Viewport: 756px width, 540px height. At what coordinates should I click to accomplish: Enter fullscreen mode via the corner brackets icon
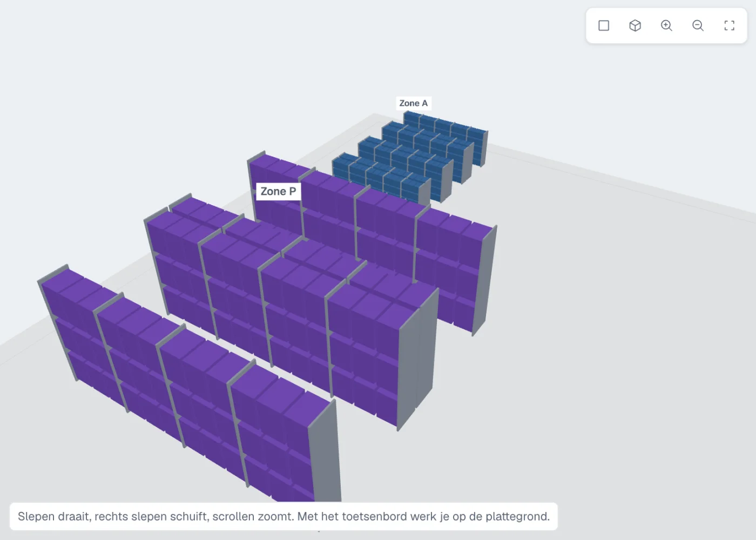pos(729,25)
